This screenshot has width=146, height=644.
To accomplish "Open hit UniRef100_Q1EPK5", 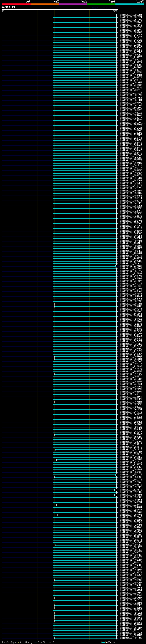I will pyautogui.click(x=131, y=135).
